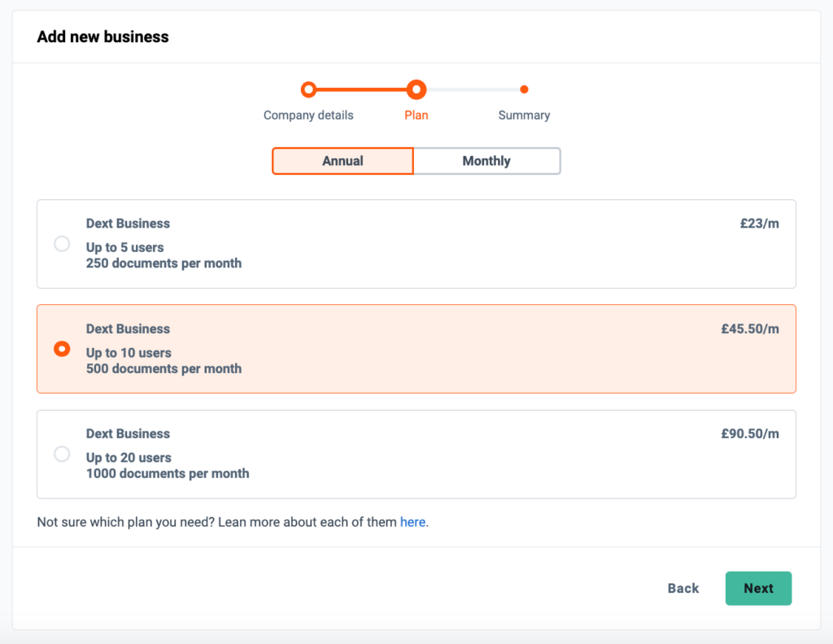Click the 'Up to 20 users' text
Viewport: 833px width, 644px height.
pyautogui.click(x=129, y=458)
